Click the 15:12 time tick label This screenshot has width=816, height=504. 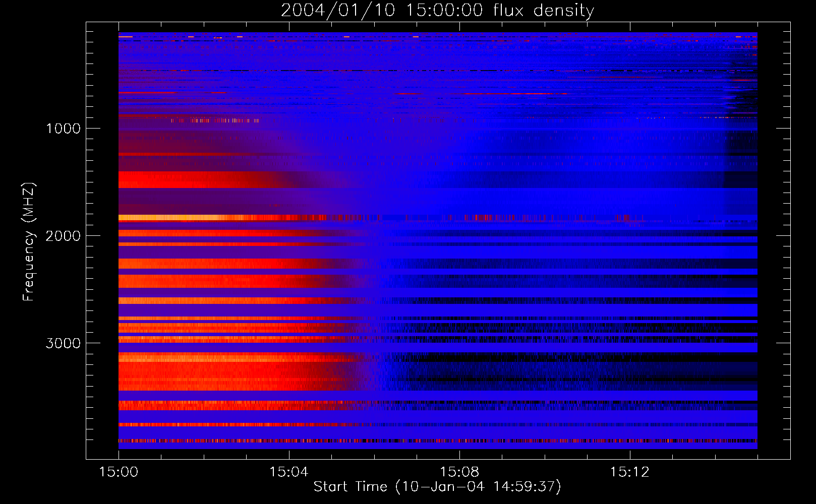[x=630, y=472]
